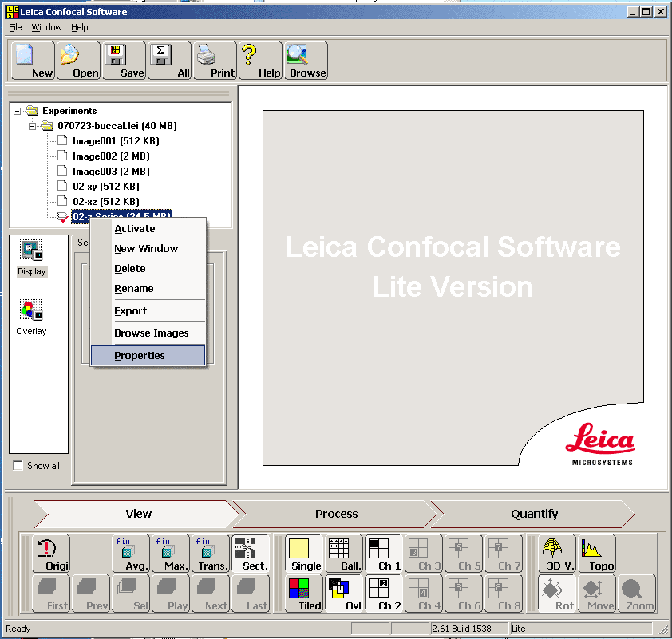Collapse the 070723-buccal.lei folder node
Screen dimensions: 672x639
click(x=32, y=126)
